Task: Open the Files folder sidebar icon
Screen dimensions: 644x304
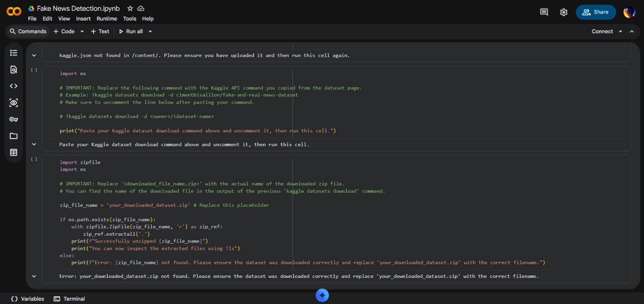Action: [x=14, y=136]
